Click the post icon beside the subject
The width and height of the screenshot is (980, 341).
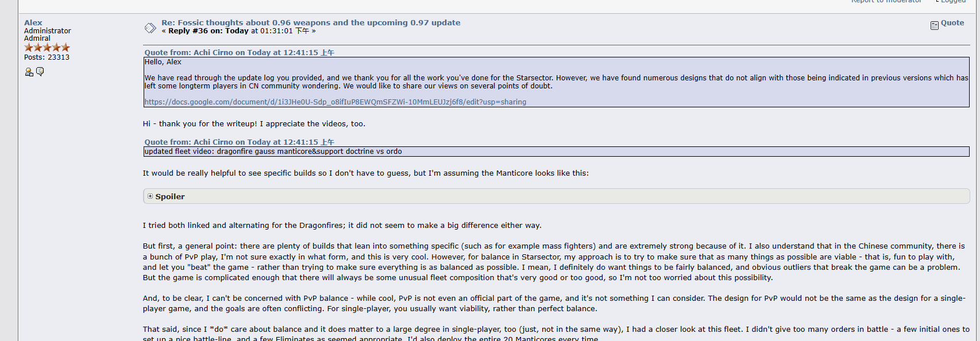click(x=150, y=28)
